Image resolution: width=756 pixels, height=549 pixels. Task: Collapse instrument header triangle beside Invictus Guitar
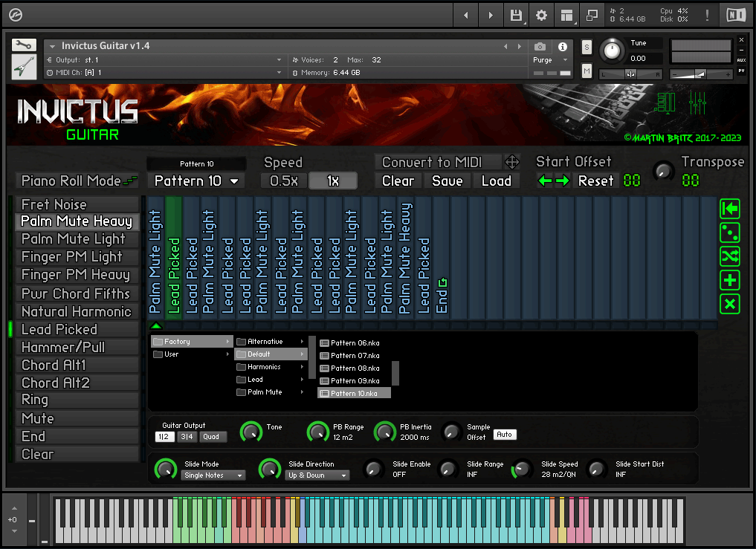tap(53, 46)
